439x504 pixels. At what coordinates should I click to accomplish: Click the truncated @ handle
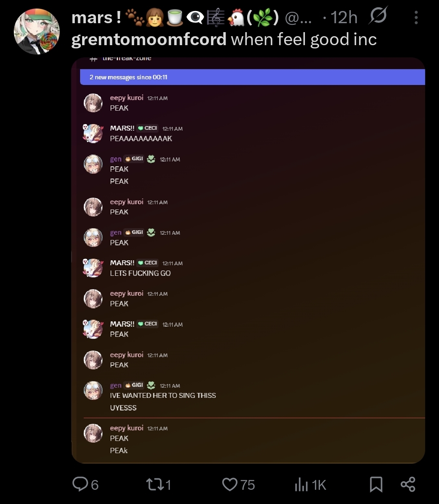point(298,18)
